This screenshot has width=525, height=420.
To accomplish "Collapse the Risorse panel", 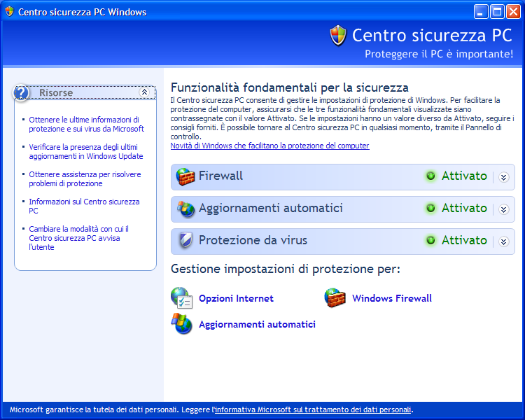I will coord(144,92).
